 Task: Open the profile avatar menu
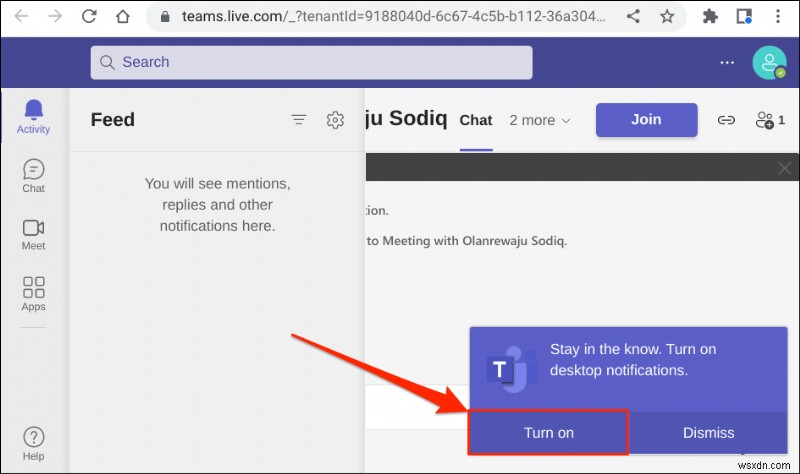[769, 63]
